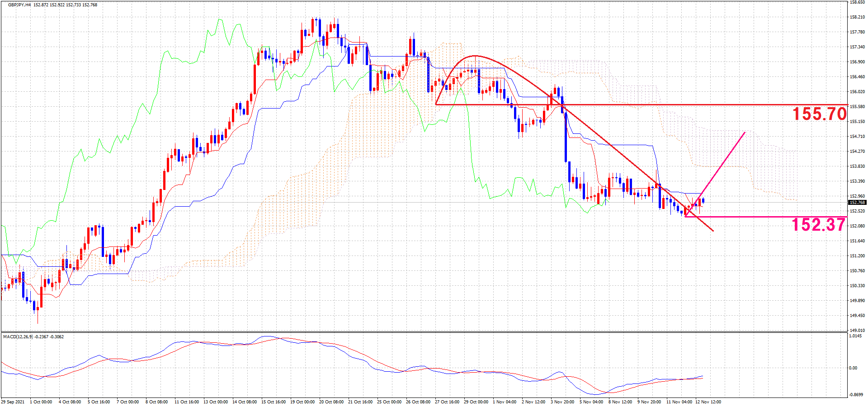Click the 156.020 price scale label
This screenshot has height=407, width=868.
coord(857,92)
